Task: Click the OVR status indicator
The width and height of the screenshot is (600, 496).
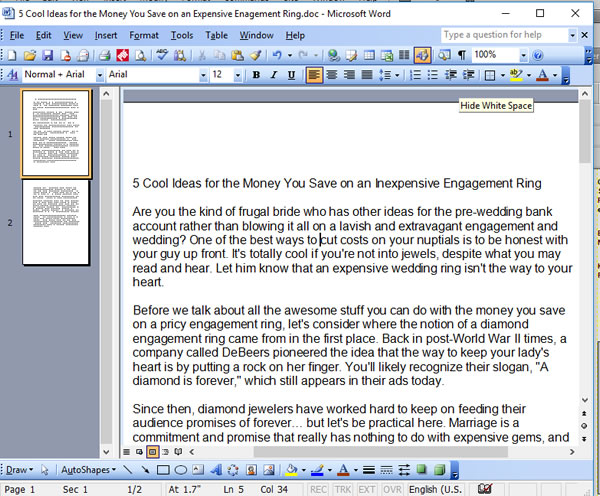Action: pyautogui.click(x=392, y=489)
